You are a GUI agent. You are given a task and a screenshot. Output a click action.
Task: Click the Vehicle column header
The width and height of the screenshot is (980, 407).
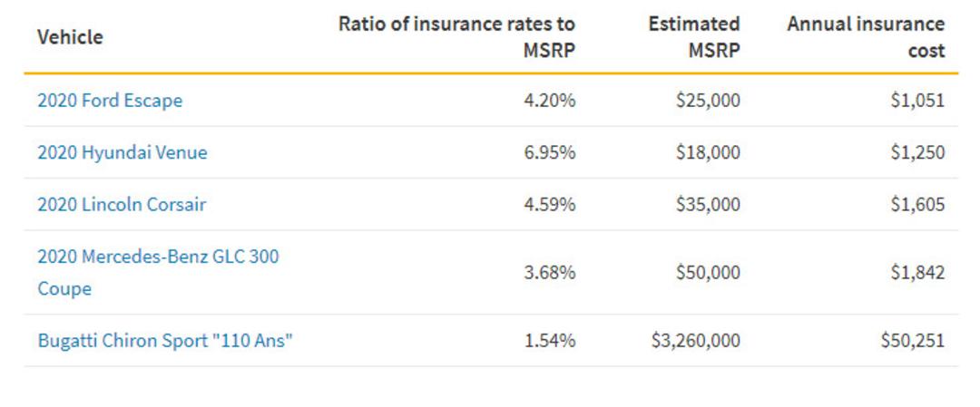point(70,37)
